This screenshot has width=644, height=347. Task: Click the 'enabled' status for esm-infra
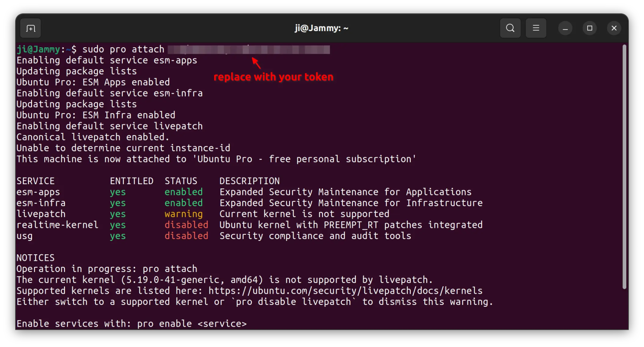(x=184, y=203)
